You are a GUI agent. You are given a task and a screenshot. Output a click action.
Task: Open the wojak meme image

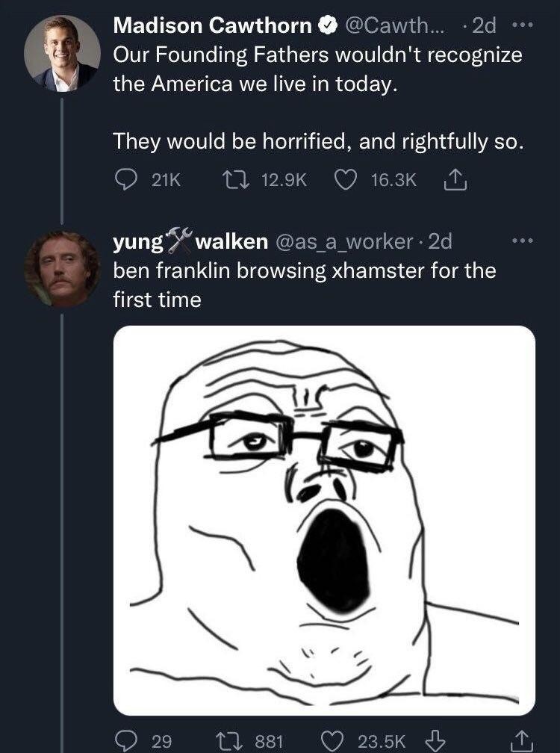pos(324,521)
